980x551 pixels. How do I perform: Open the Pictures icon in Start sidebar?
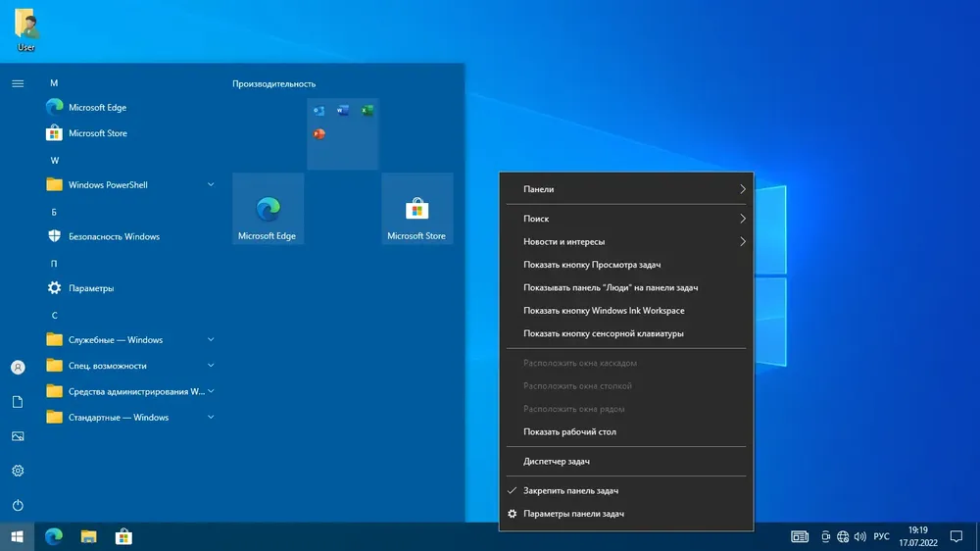point(18,436)
